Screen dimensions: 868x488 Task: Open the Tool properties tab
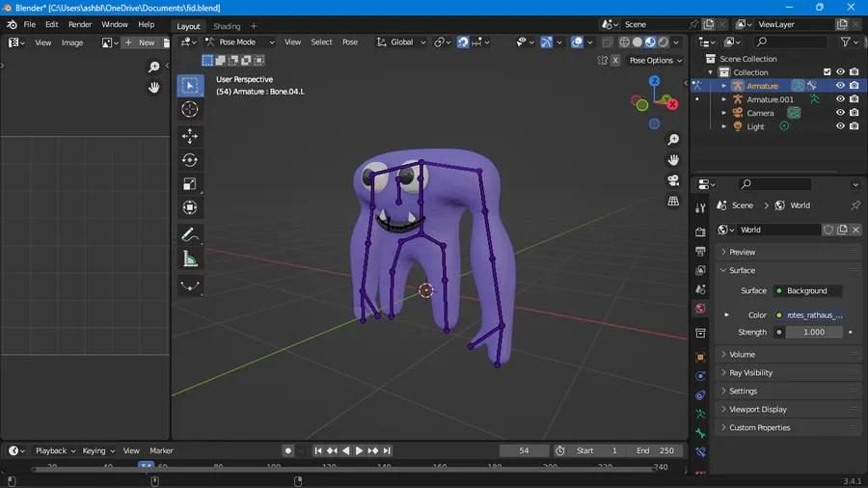tap(700, 208)
